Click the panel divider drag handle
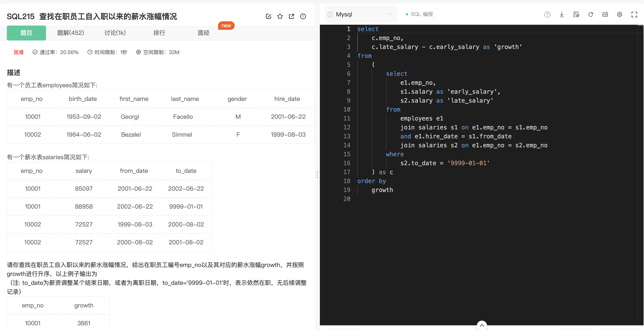 point(317,175)
